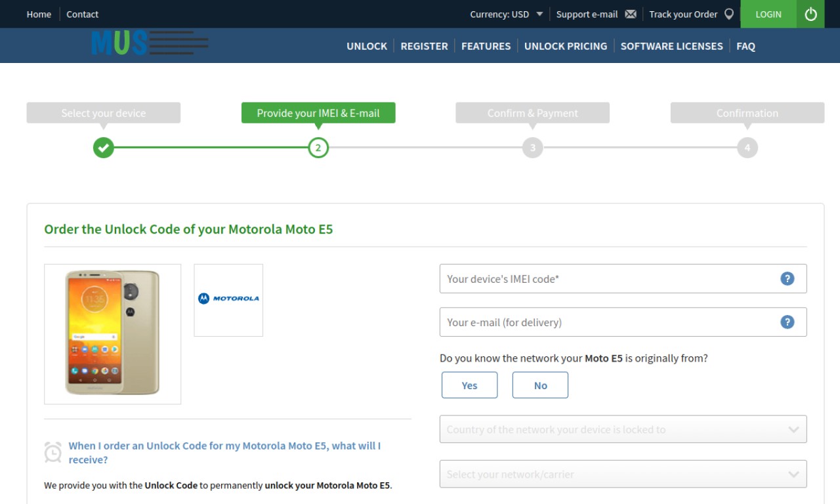Open the FEATURES menu item
Viewport: 840px width, 504px height.
click(486, 46)
